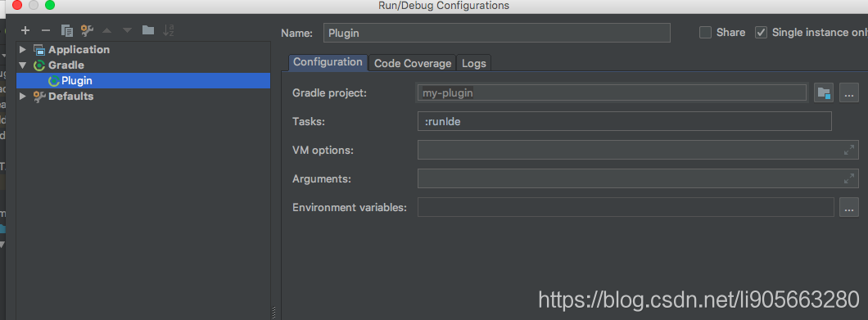Select registered Gradle project folder icon
This screenshot has width=868, height=320.
point(823,92)
